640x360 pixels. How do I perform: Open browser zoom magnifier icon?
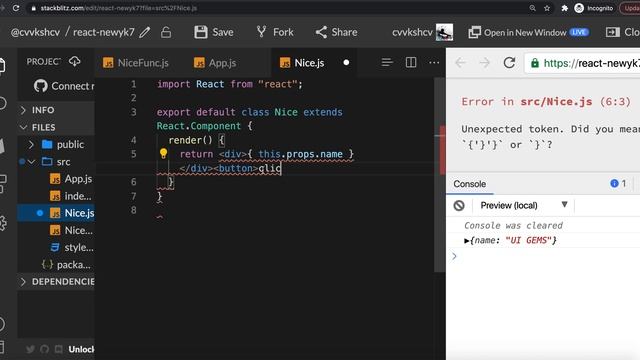coord(532,8)
